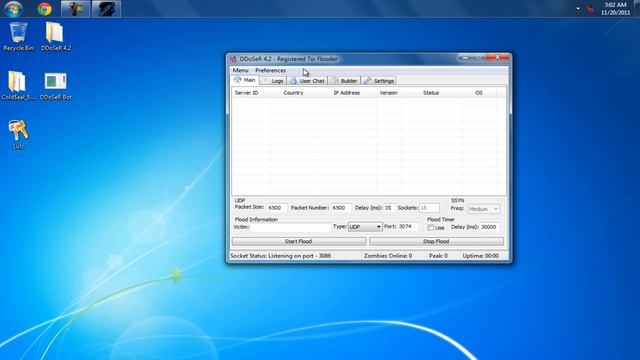Screen dimensions: 640x360
Task: Click the red system tray icon
Action: tap(590, 9)
